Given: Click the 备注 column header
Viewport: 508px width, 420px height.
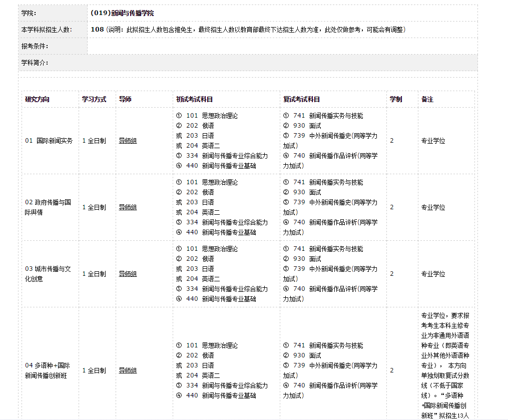Looking at the screenshot, I should (427, 99).
